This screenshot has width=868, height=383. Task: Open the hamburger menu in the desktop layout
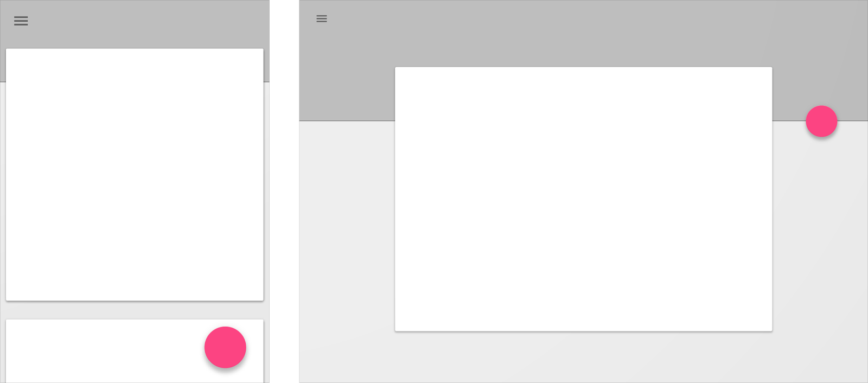click(322, 18)
